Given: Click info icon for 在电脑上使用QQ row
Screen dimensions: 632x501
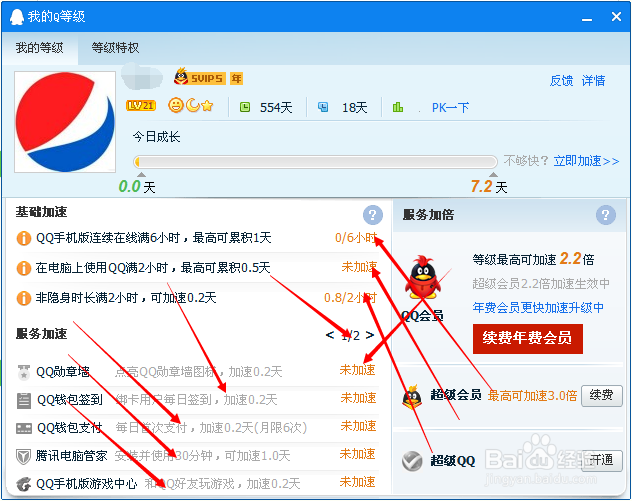Looking at the screenshot, I should (x=24, y=268).
